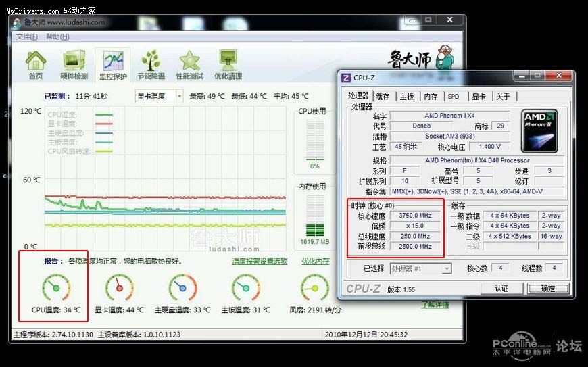The height and width of the screenshot is (367, 588).
Task: Click the 平均: 45 ℃ reading
Action: 291,97
